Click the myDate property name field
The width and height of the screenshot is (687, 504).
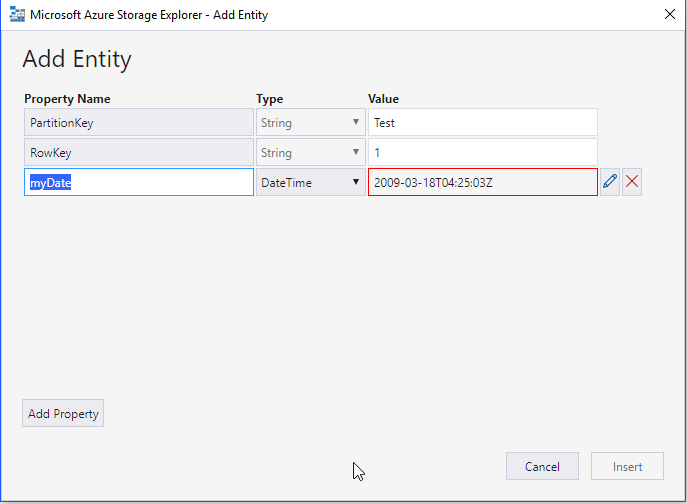point(139,182)
